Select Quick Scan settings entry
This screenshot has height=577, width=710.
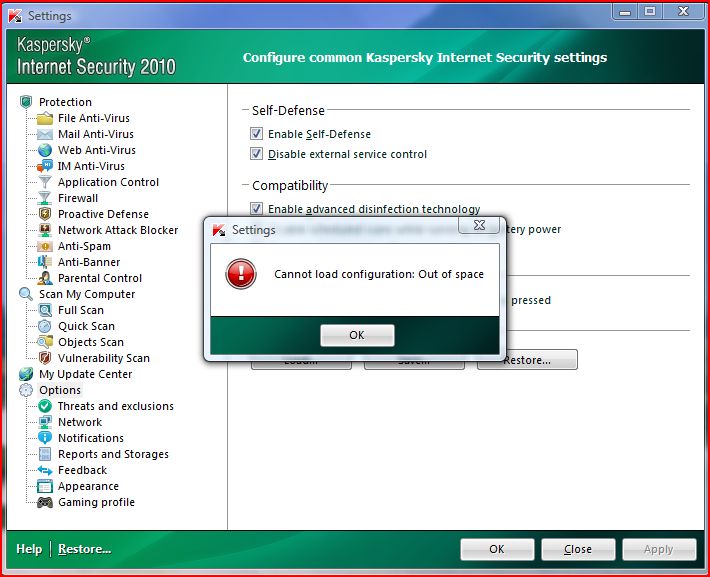(x=86, y=326)
